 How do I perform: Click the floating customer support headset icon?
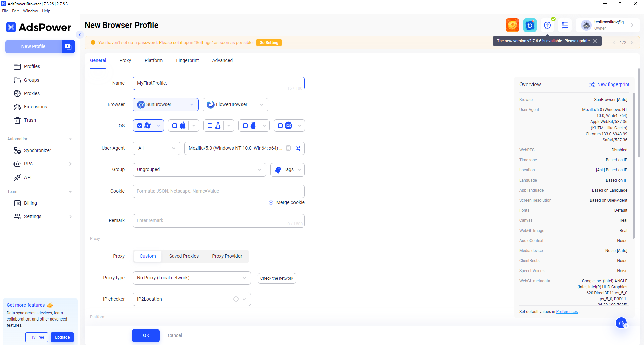(621, 323)
